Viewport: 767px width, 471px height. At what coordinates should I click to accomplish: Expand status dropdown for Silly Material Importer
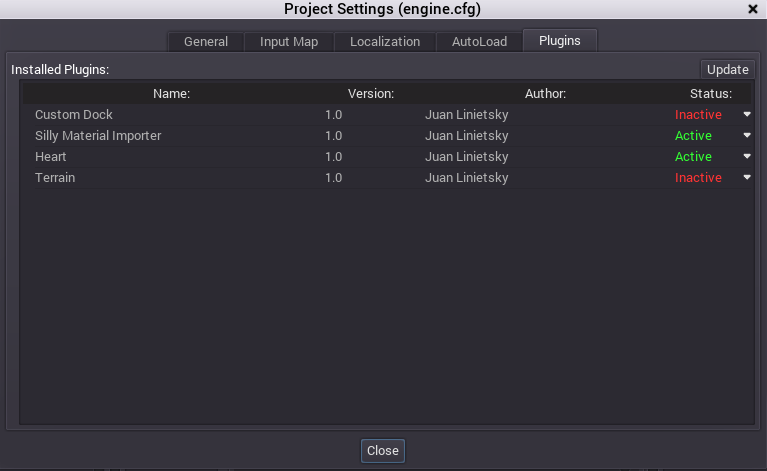tap(746, 135)
